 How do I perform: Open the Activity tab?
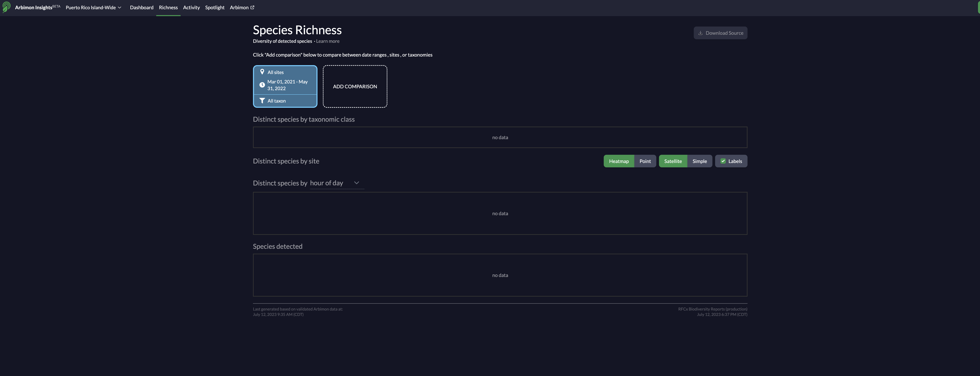pos(191,8)
